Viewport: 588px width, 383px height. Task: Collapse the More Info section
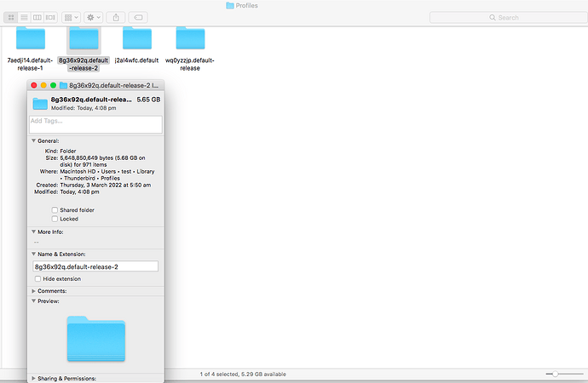(33, 232)
